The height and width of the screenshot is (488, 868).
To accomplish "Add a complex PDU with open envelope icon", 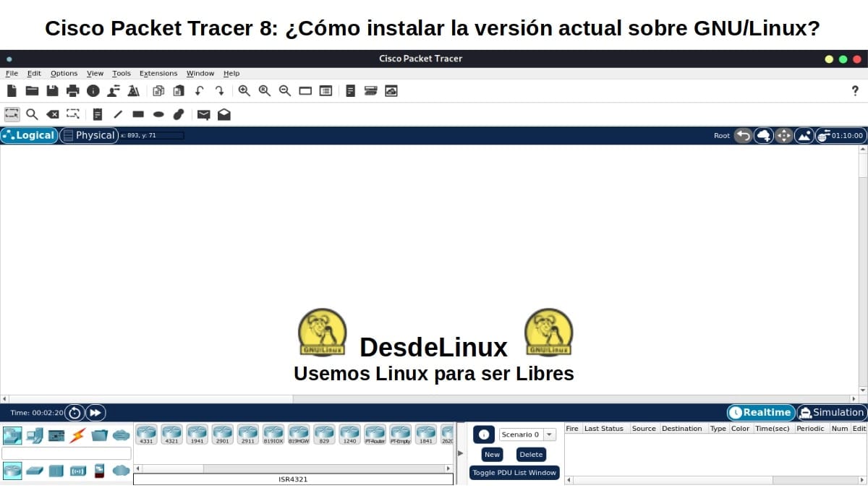I will tap(224, 114).
